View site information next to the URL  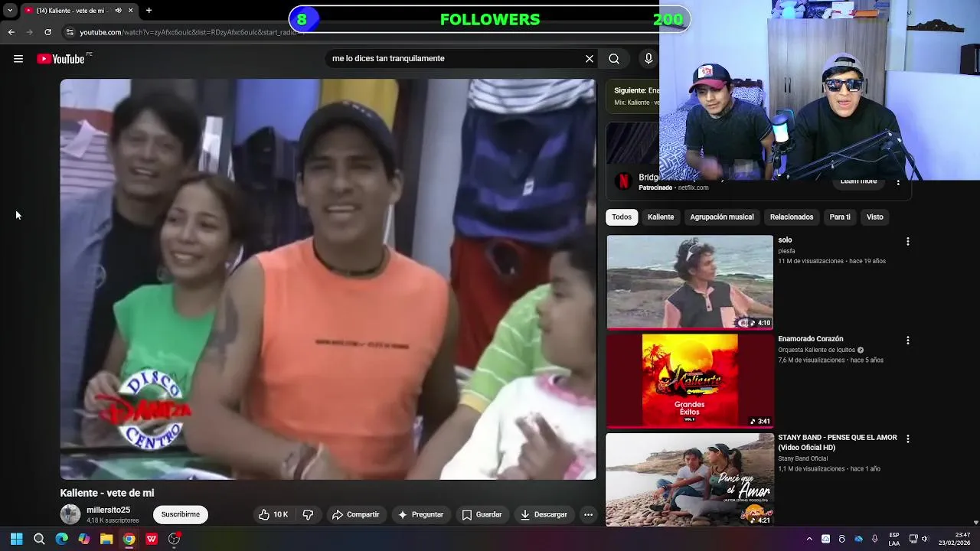click(x=70, y=32)
